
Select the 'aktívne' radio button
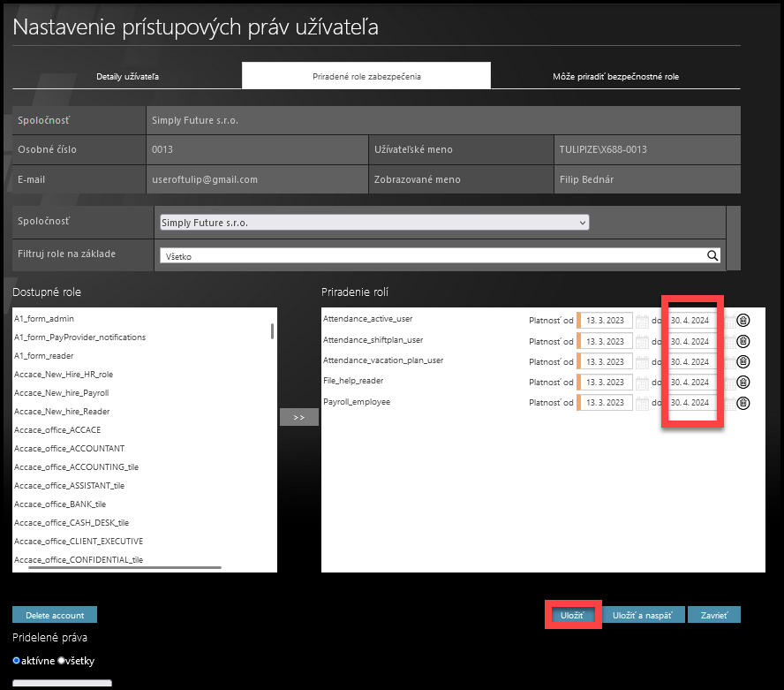(17, 661)
